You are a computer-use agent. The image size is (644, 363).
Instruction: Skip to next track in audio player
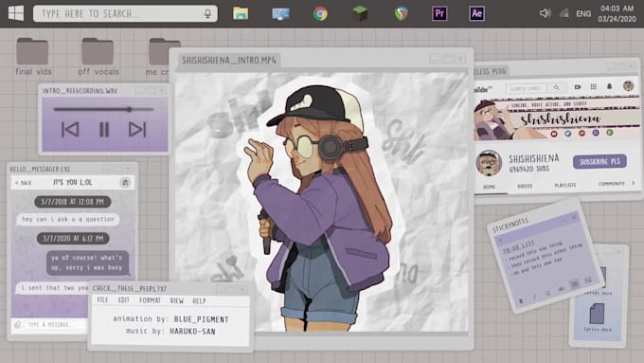tap(137, 130)
